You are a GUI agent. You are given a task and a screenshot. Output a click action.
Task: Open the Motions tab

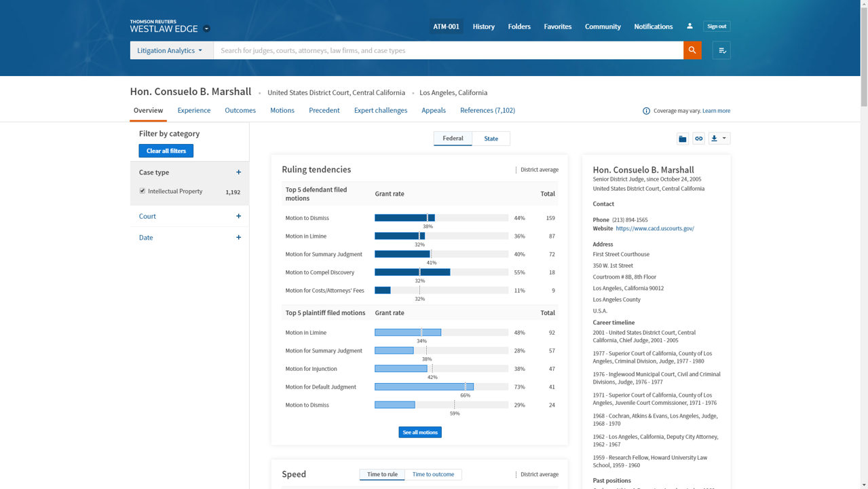click(x=282, y=110)
